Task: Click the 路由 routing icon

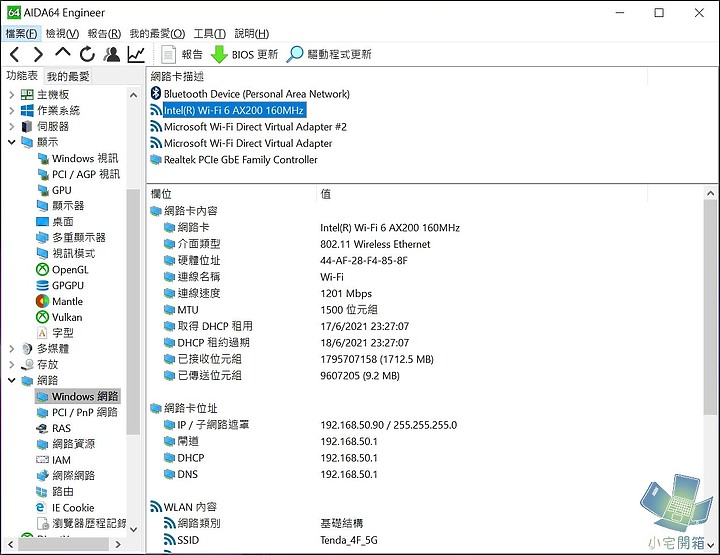Action: pos(43,492)
